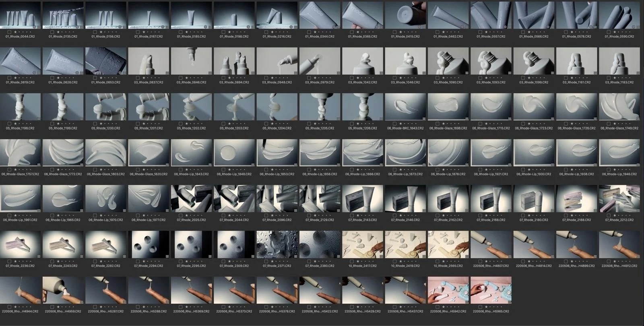Open the 03_Rhode_1090.CR2 foam swirl image
Image resolution: width=644 pixels, height=326 pixels.
448,61
